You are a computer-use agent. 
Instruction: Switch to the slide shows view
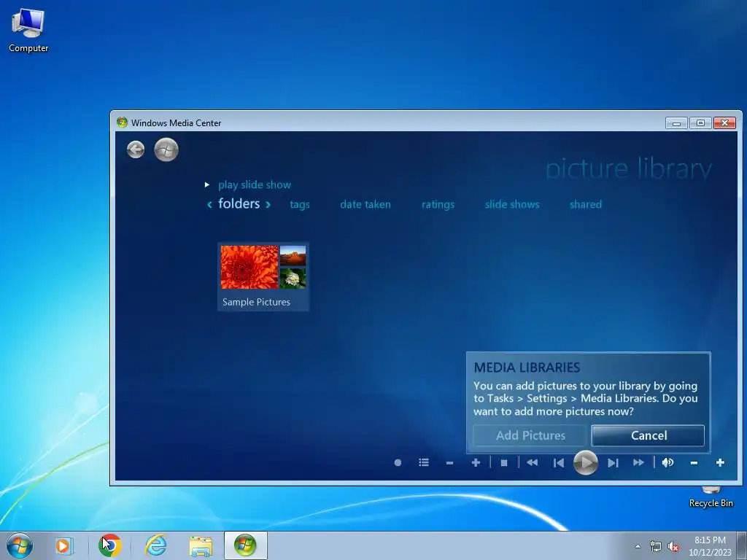tap(512, 204)
